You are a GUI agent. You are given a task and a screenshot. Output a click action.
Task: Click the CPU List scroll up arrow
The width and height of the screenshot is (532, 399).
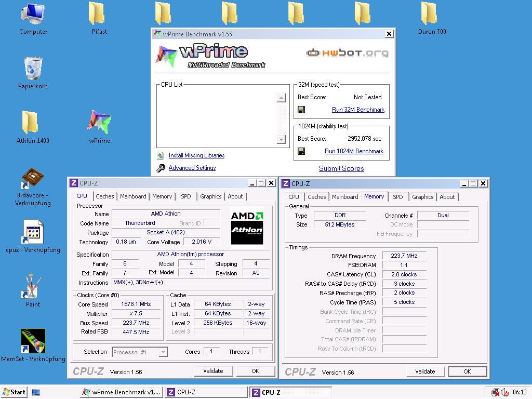pos(281,98)
